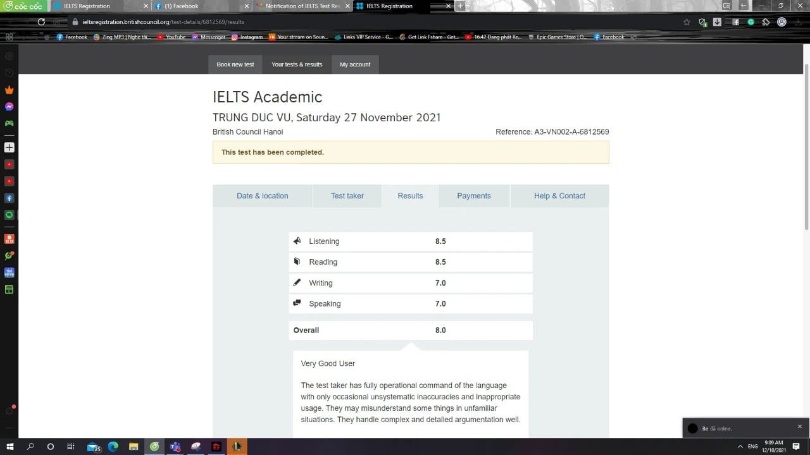The image size is (810, 455).
Task: Open Microsoft Edge from taskbar
Action: point(112,446)
